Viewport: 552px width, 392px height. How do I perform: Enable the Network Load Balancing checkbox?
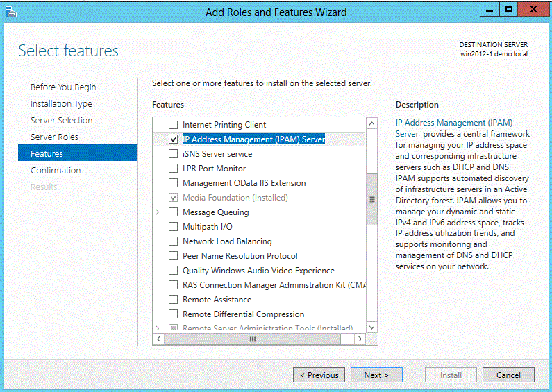click(x=174, y=241)
